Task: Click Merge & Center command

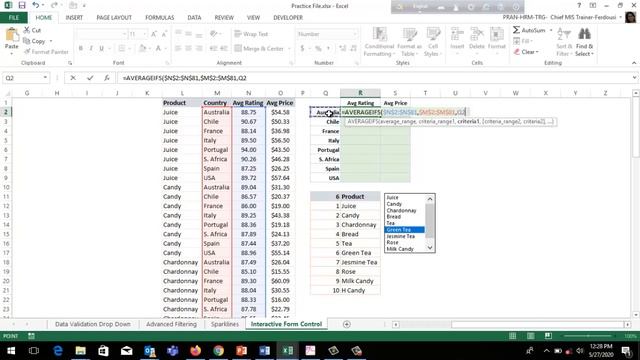Action: pos(260,49)
